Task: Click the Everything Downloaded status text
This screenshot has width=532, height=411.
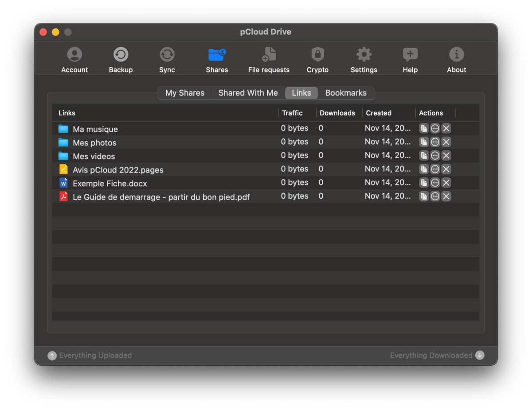Action: point(431,356)
